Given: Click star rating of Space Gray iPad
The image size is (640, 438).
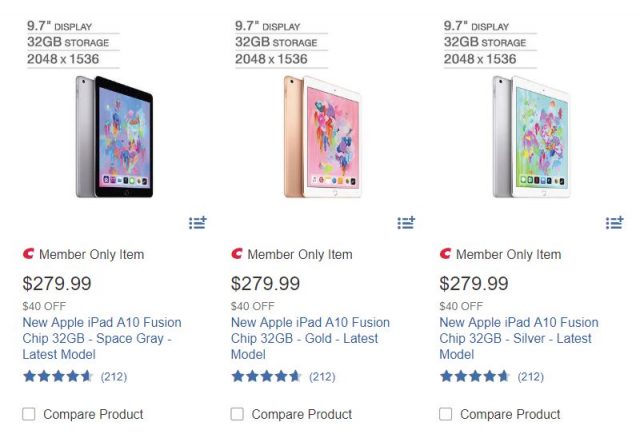Looking at the screenshot, I should point(58,377).
